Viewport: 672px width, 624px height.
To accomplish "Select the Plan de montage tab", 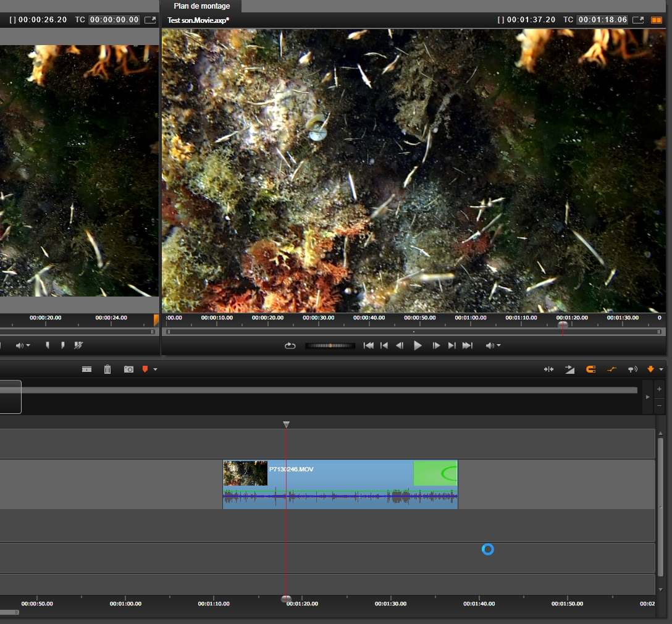I will [x=201, y=6].
